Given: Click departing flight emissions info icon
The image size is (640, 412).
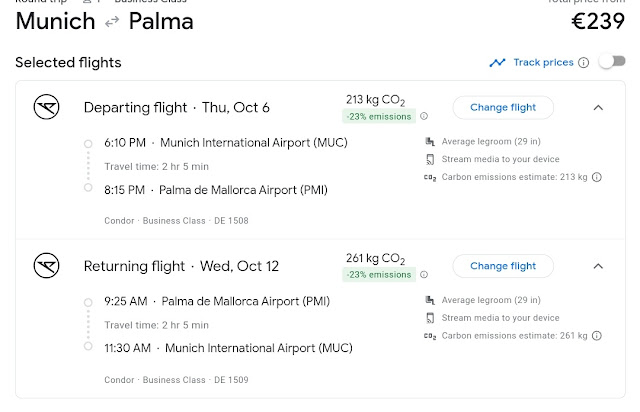Looking at the screenshot, I should 424,116.
